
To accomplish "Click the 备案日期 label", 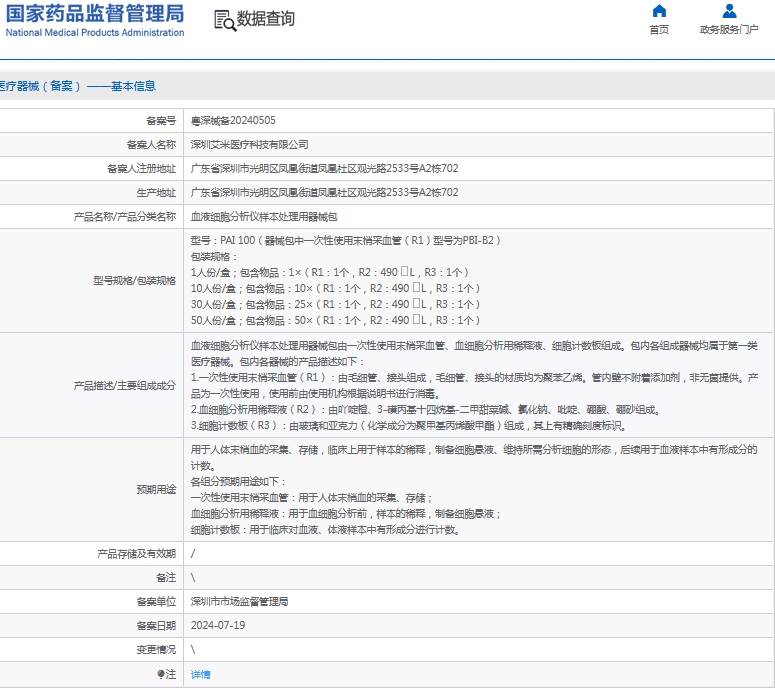I will 156,626.
